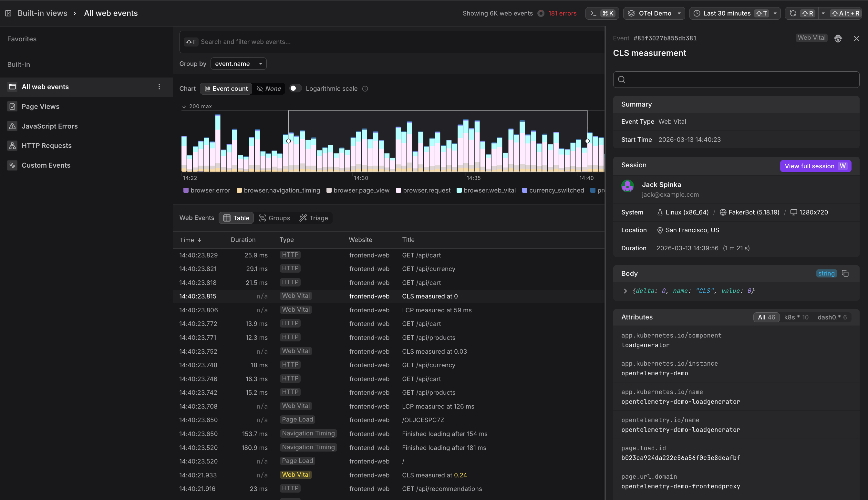Go back via Built-in views breadcrumb

[43, 13]
